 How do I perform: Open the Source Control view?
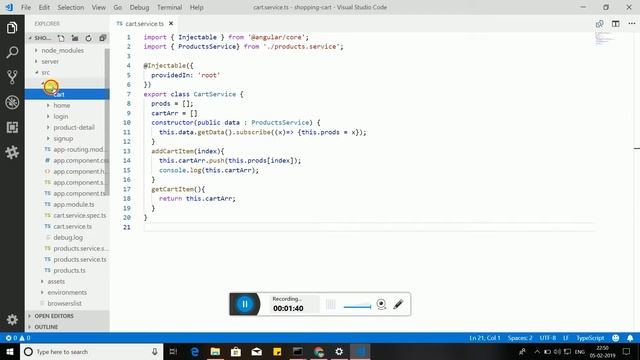tap(12, 77)
